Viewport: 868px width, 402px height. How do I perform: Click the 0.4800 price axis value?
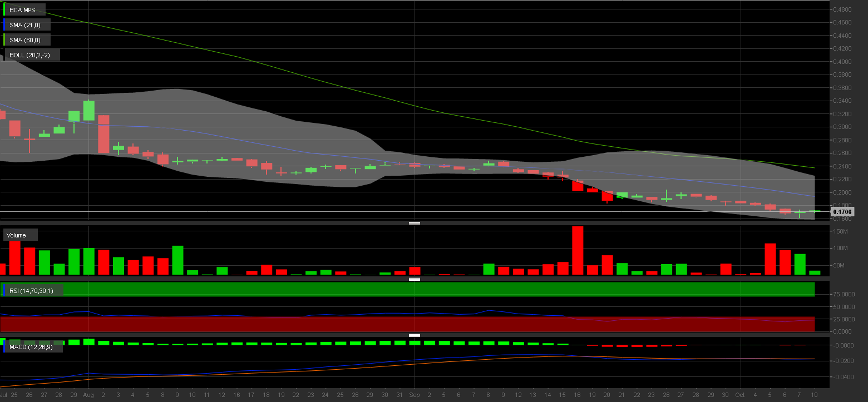(842, 9)
